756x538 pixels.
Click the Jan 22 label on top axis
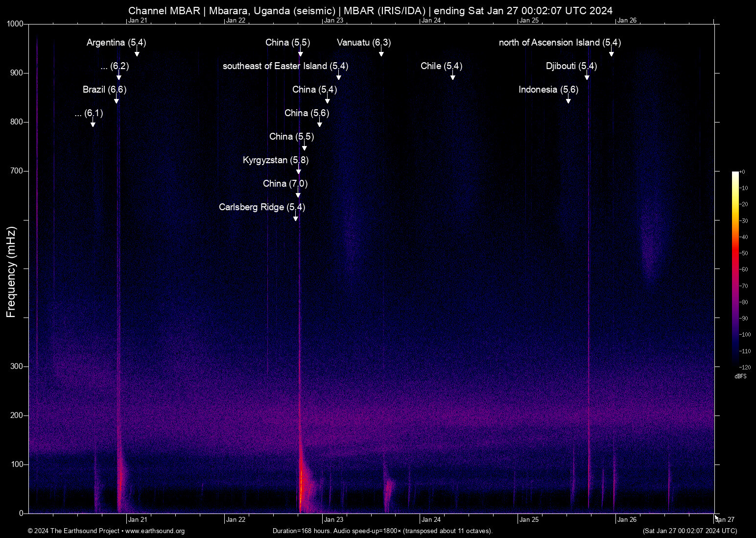point(236,21)
